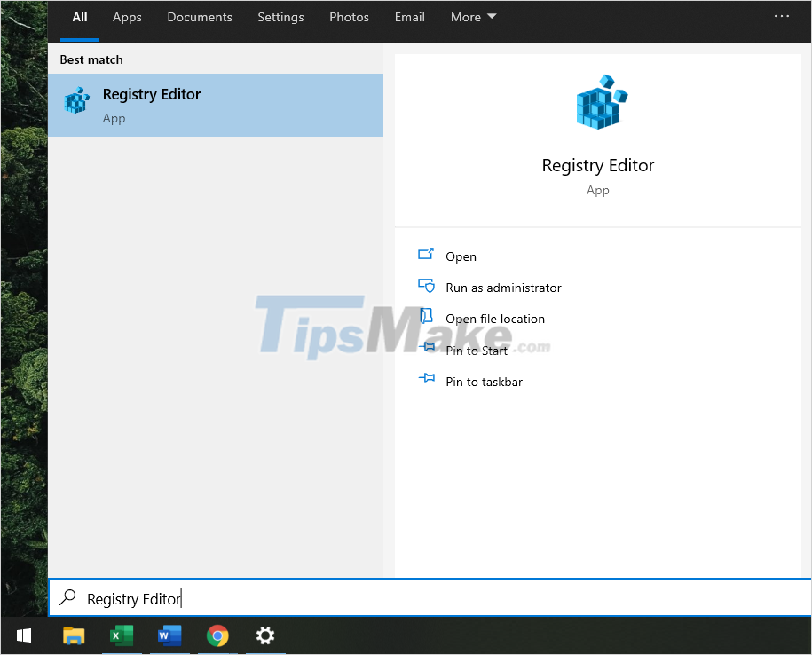This screenshot has height=655, width=812.
Task: Expand the More filter dropdown
Action: pyautogui.click(x=473, y=17)
